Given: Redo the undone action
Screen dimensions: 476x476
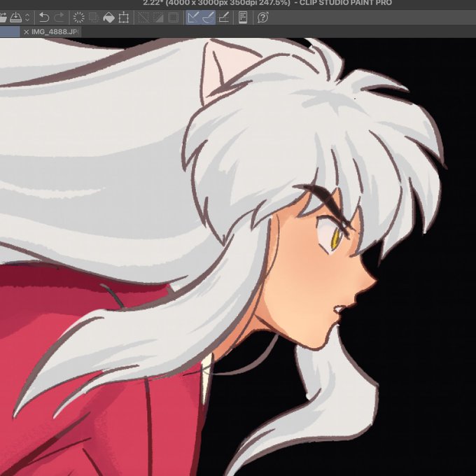Looking at the screenshot, I should [59, 17].
